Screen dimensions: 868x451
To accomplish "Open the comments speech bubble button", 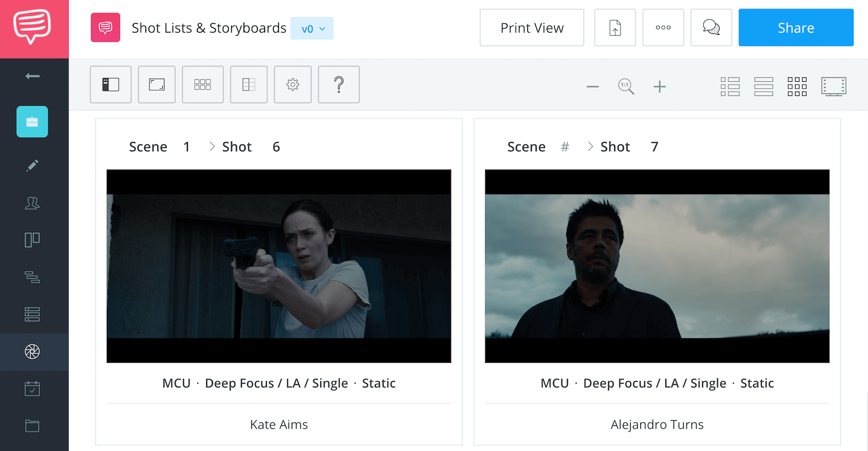I will point(711,27).
